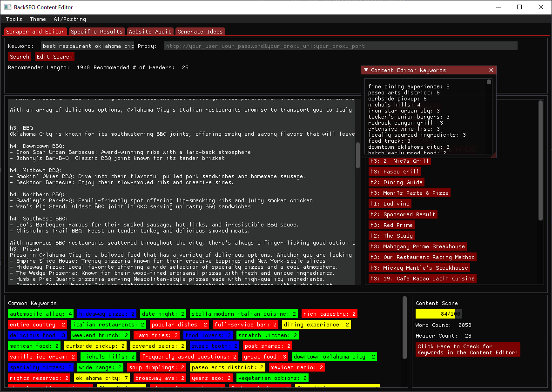Click the Check for Keywords button
The width and height of the screenshot is (552, 392).
tap(467, 349)
